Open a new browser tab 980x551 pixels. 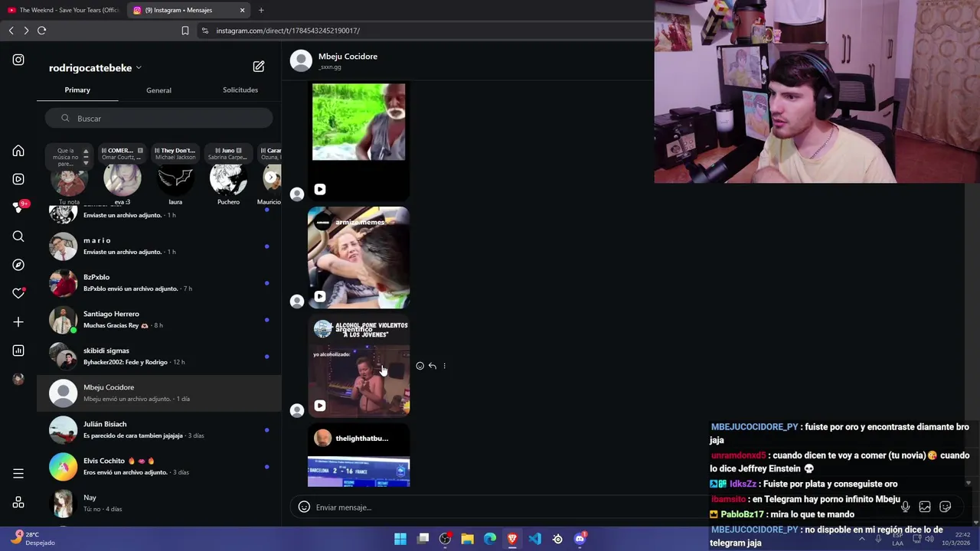point(261,10)
